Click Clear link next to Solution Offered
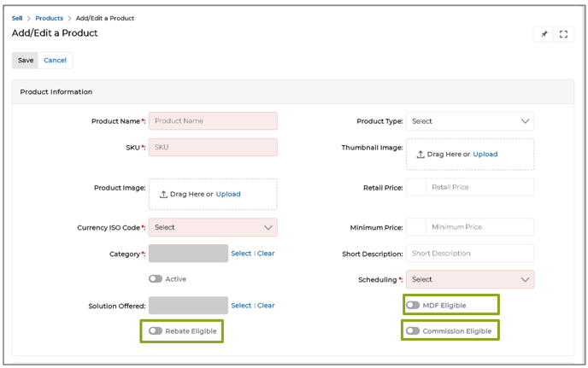Viewport: 588px width, 368px height. [266, 306]
